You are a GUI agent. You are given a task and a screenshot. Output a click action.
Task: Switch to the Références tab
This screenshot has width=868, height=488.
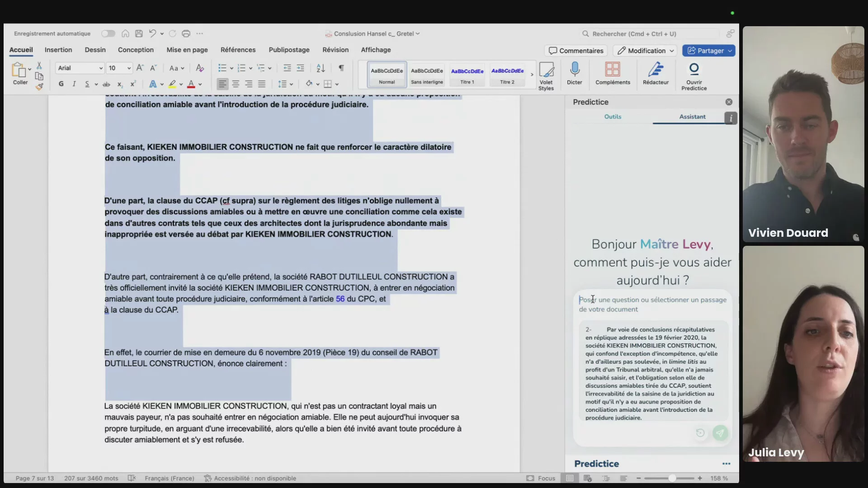pyautogui.click(x=238, y=50)
